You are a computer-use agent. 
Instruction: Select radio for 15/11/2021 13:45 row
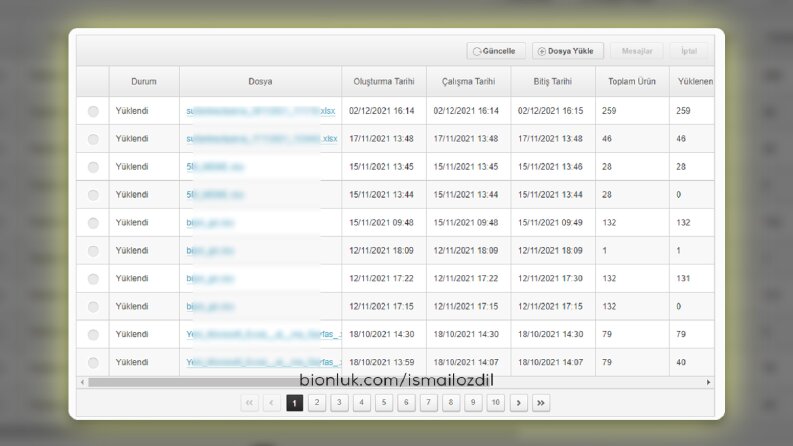click(93, 167)
